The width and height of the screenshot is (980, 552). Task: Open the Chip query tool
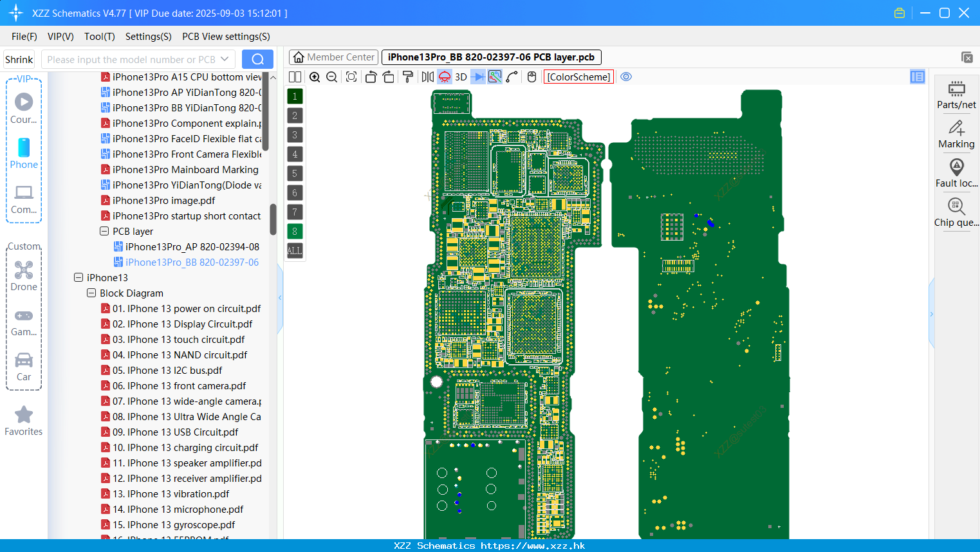pos(956,213)
